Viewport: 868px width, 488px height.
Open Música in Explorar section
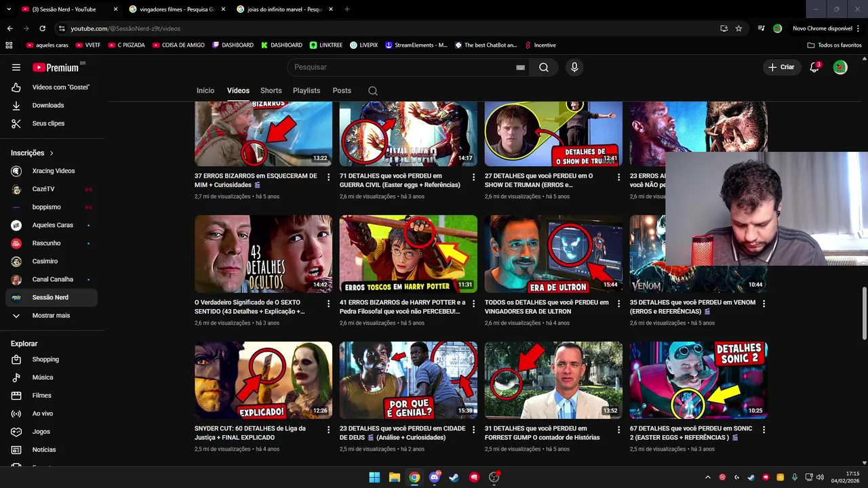52,378
